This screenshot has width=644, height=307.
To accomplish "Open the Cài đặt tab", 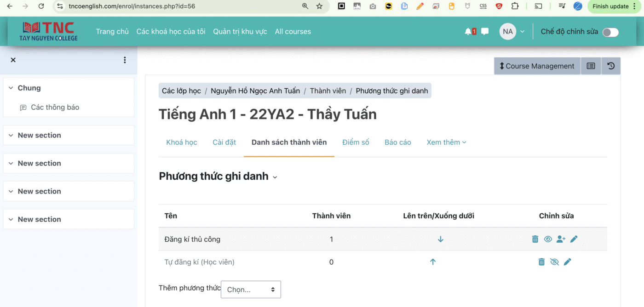I will pos(224,142).
